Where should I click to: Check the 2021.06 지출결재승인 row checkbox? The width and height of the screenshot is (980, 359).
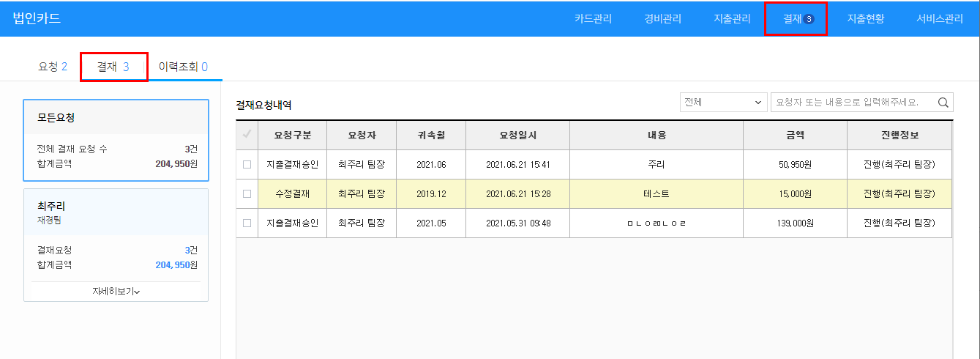(x=247, y=164)
